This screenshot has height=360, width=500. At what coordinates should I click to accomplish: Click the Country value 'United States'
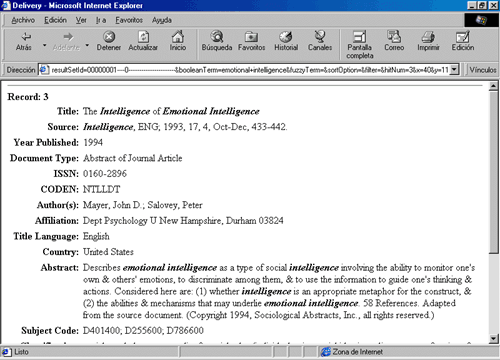[108, 252]
